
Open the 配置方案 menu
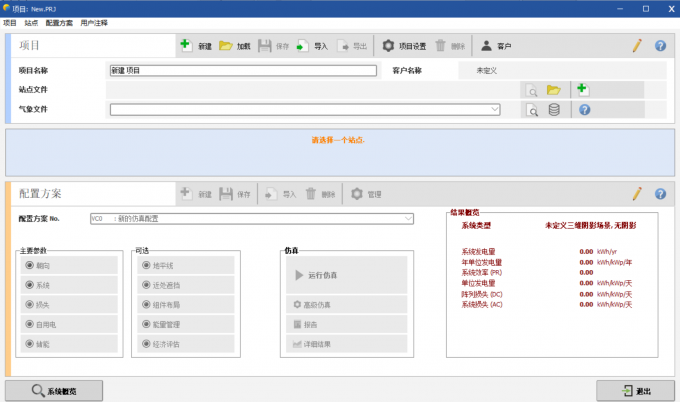click(x=59, y=23)
